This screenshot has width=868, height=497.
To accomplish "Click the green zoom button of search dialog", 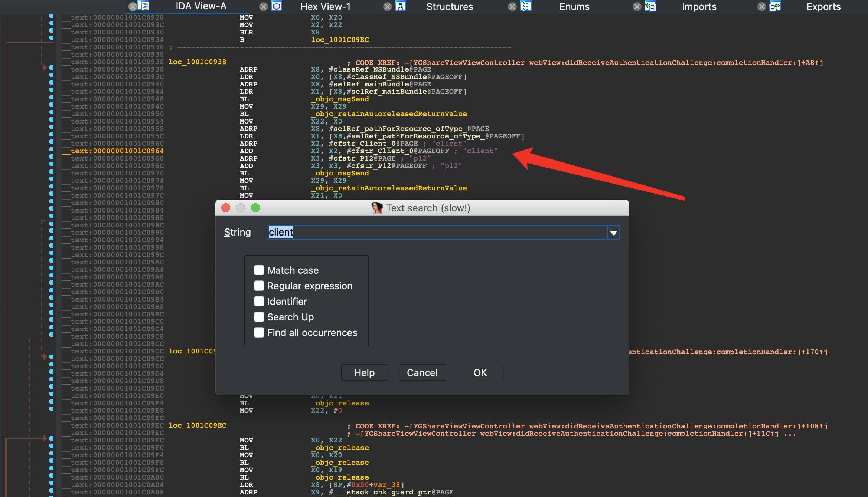I will click(x=255, y=208).
